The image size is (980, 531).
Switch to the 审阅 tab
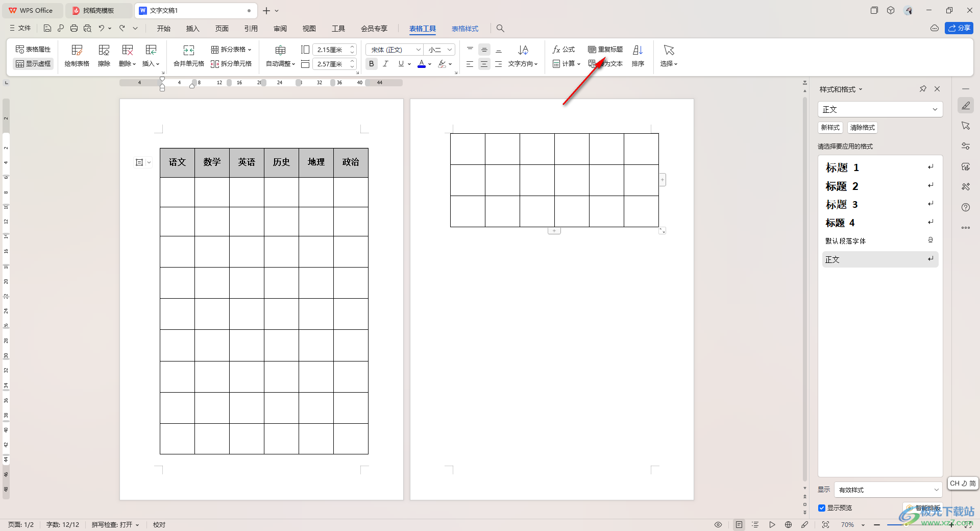point(280,29)
